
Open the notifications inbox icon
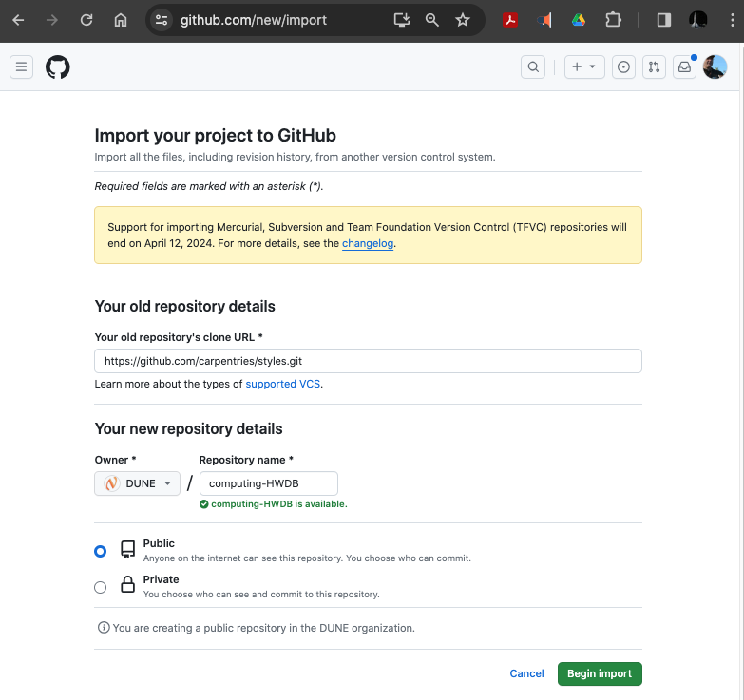pos(683,66)
